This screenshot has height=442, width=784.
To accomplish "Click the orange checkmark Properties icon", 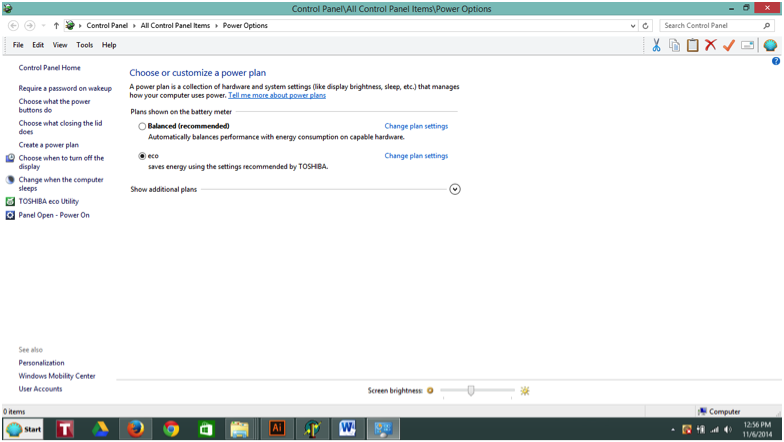I will (x=729, y=45).
